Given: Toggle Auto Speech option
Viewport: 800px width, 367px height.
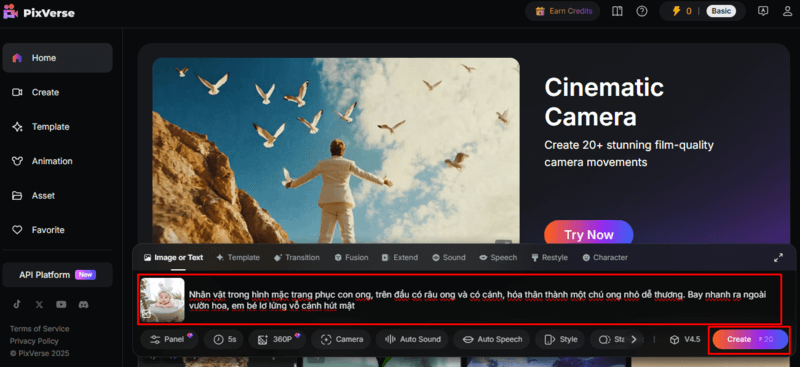Looking at the screenshot, I should (492, 339).
